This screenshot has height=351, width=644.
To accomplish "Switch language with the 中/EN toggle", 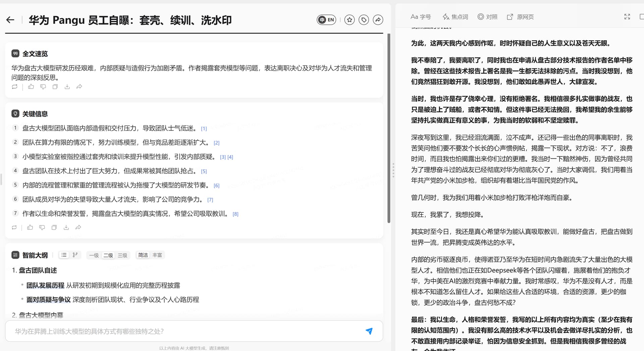I will coord(326,20).
